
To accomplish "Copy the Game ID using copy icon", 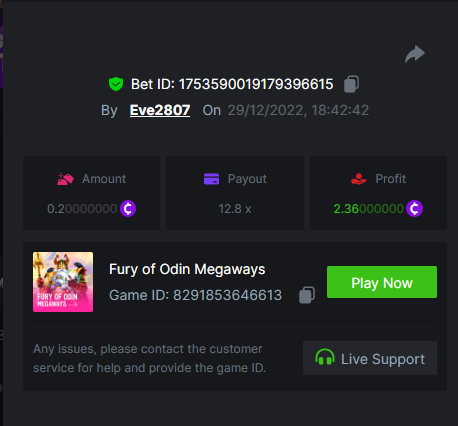I will [x=307, y=295].
